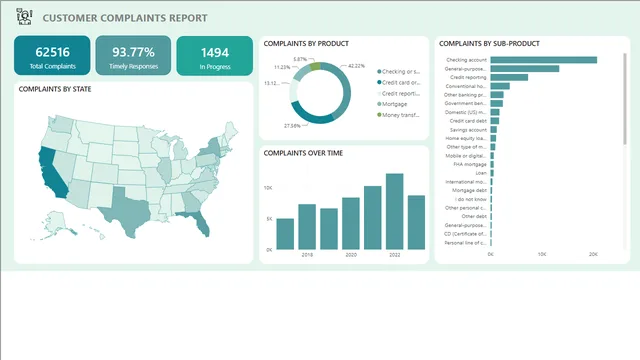Click the Customer Complaints Report title
Viewport: 640px width, 360px height.
tap(125, 18)
